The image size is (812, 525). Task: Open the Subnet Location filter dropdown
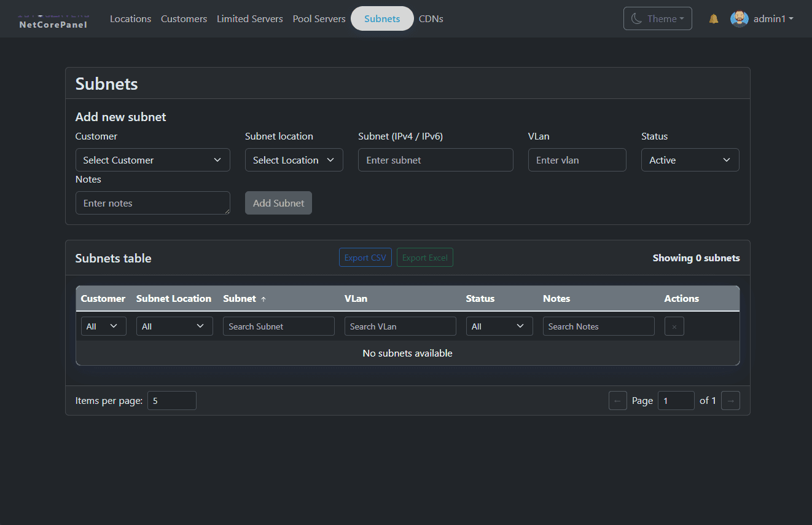tap(174, 326)
